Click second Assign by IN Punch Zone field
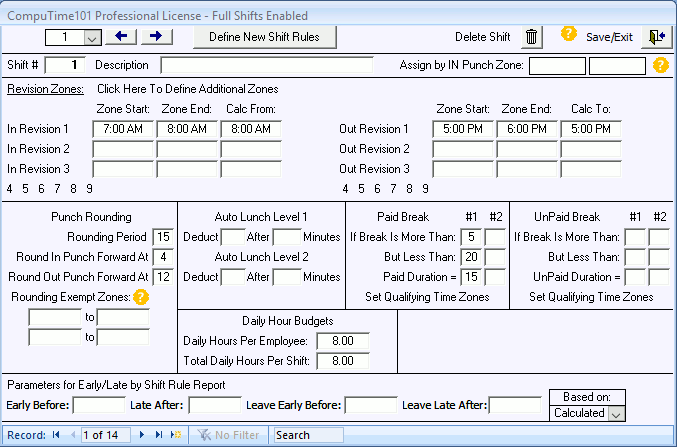This screenshot has width=677, height=447. coord(617,66)
